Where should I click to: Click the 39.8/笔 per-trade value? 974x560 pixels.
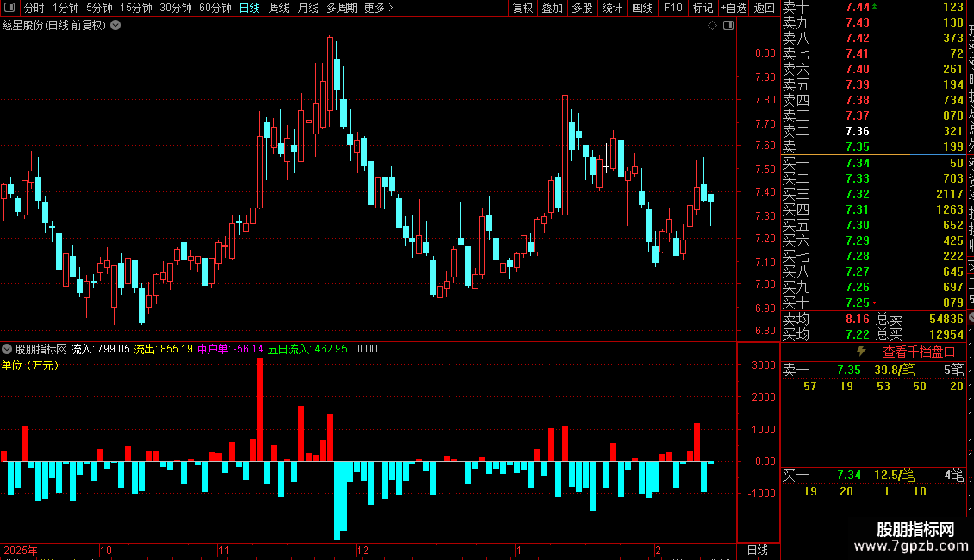pos(895,370)
